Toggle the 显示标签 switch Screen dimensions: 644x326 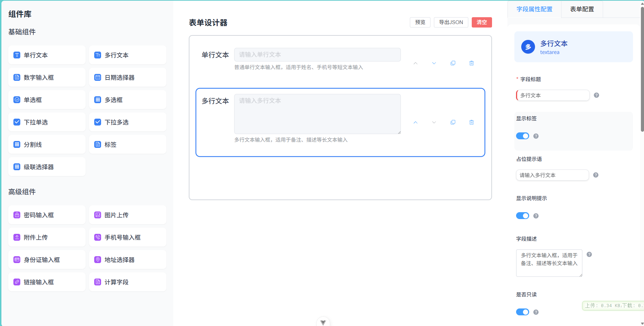click(x=522, y=136)
